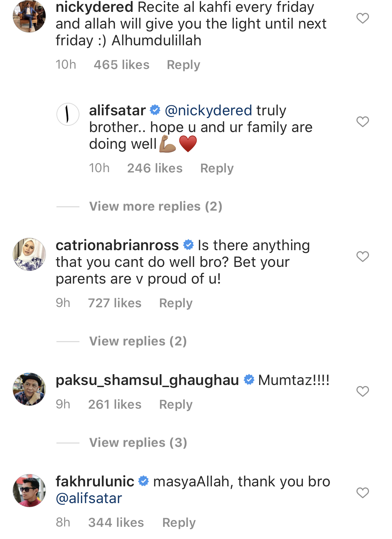The image size is (392, 539).
Task: Like paksu_shamsul_ghaughau's Mumtaz comment
Action: click(362, 391)
